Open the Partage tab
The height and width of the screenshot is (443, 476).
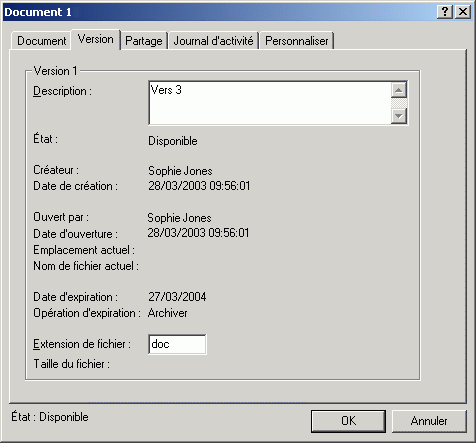click(144, 41)
